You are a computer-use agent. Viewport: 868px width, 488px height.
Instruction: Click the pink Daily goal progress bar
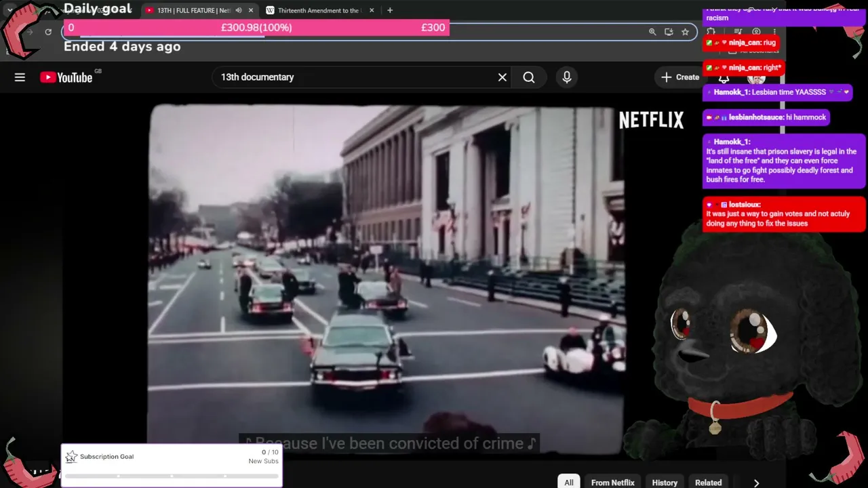(256, 28)
